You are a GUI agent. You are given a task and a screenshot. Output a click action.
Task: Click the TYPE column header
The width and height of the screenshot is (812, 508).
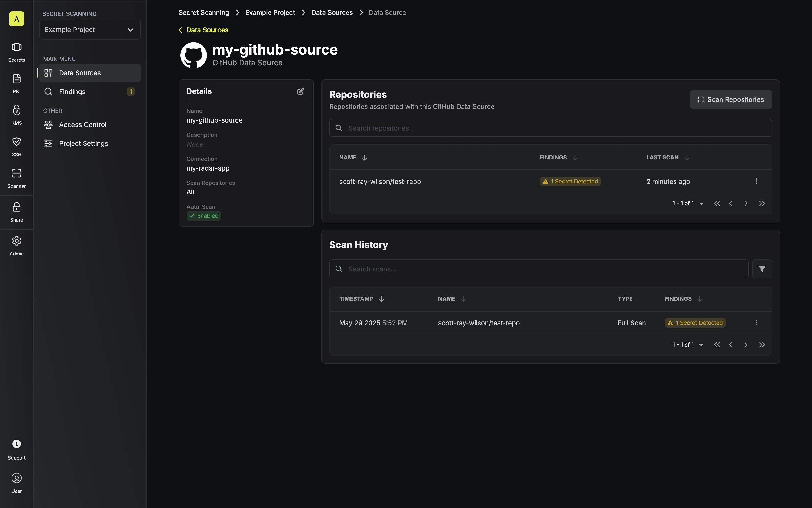tap(625, 299)
